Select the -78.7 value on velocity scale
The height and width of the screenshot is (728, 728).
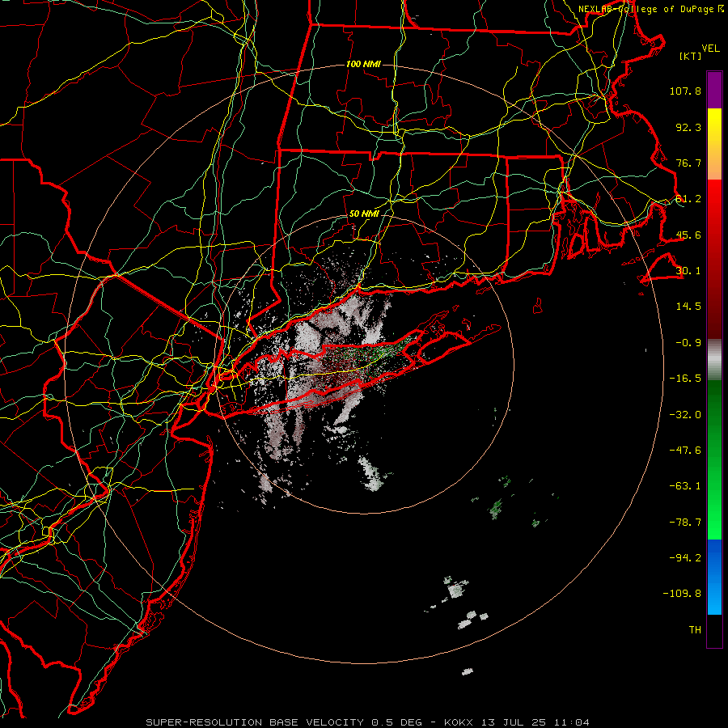click(685, 523)
